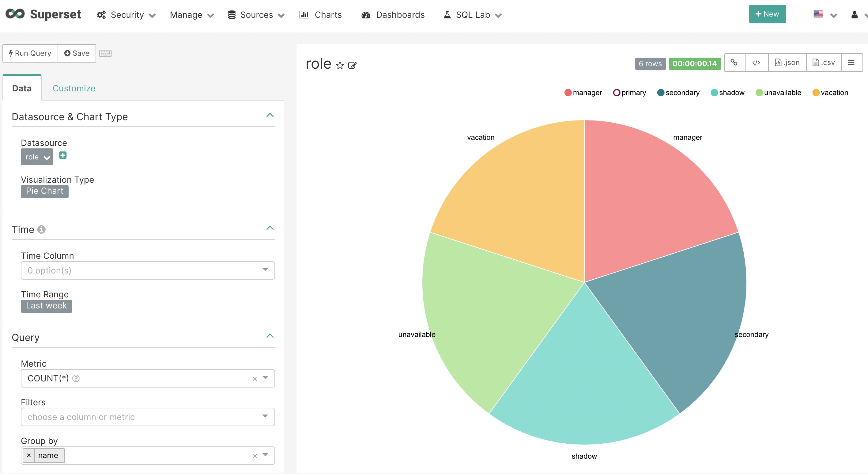Image resolution: width=868 pixels, height=474 pixels.
Task: Change the Pie Chart visualization type
Action: point(44,191)
